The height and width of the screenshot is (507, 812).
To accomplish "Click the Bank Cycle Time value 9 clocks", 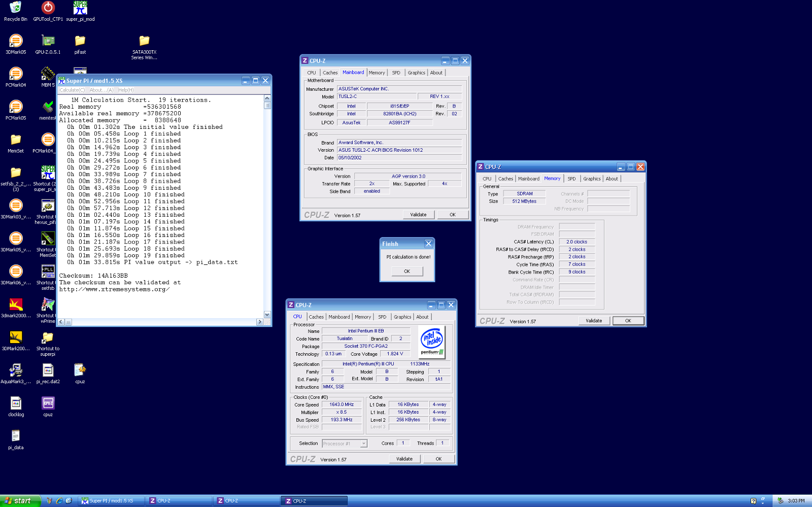I will 577,272.
